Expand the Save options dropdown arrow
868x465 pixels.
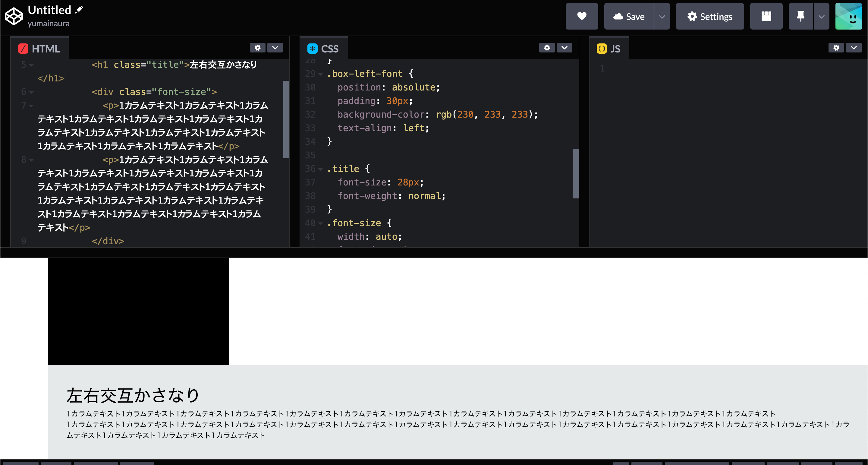point(662,16)
